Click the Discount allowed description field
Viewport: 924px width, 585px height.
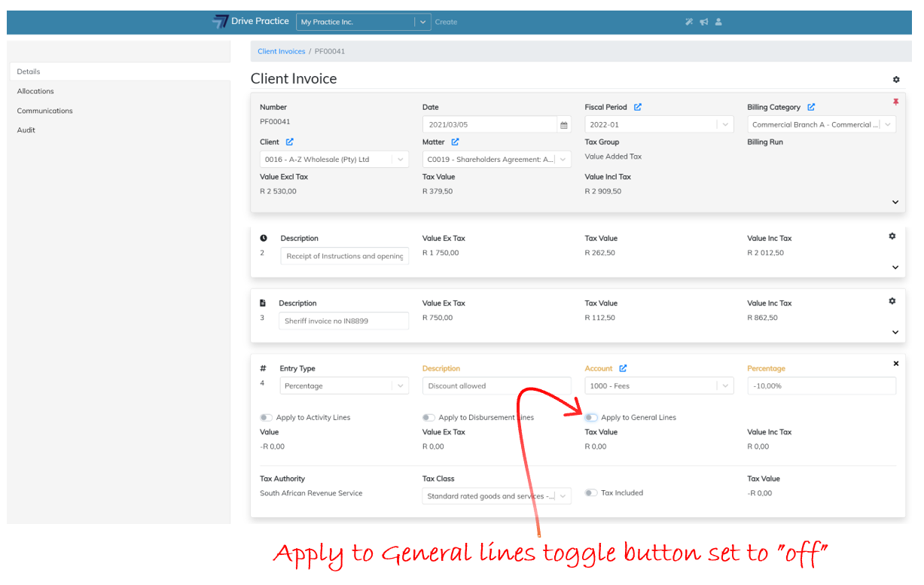496,386
